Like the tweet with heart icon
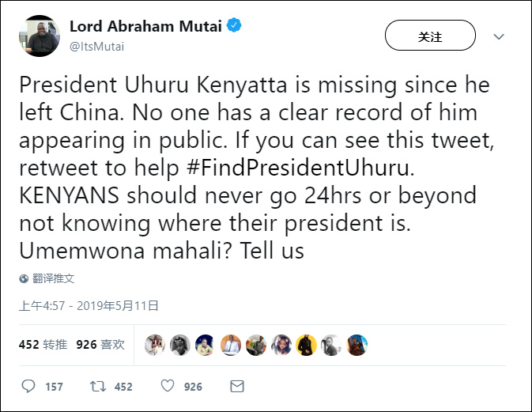This screenshot has width=532, height=412. tap(168, 387)
